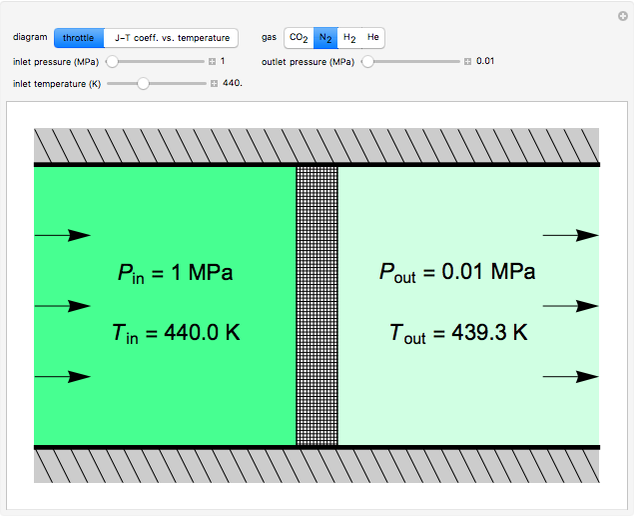634x518 pixels.
Task: Expand the outlet pressure slider controls
Action: pyautogui.click(x=468, y=62)
